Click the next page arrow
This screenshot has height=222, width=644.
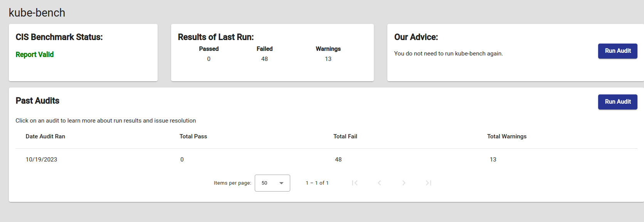tap(404, 183)
